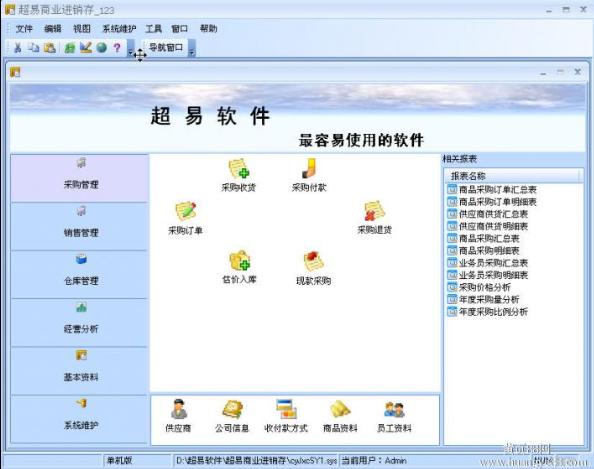Viewport: 594px width, 469px height.
Task: Click 当前用户:Admin in the status bar
Action: point(374,461)
